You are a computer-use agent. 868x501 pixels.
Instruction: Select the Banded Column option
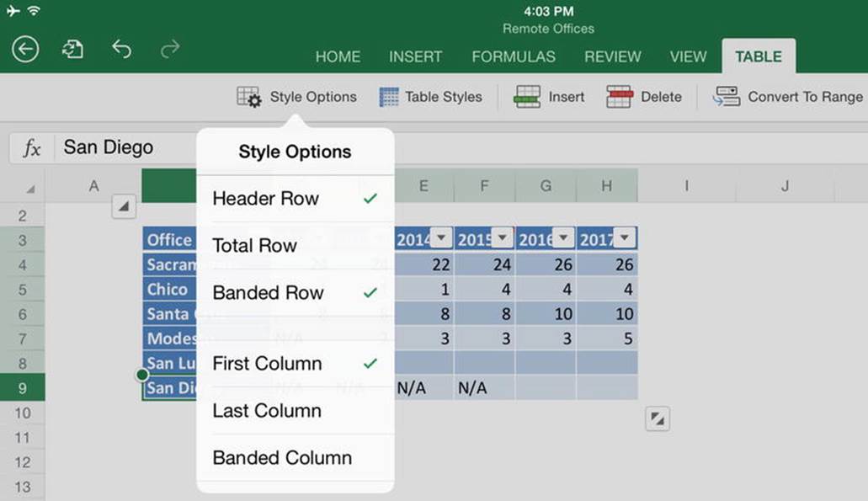[295, 458]
